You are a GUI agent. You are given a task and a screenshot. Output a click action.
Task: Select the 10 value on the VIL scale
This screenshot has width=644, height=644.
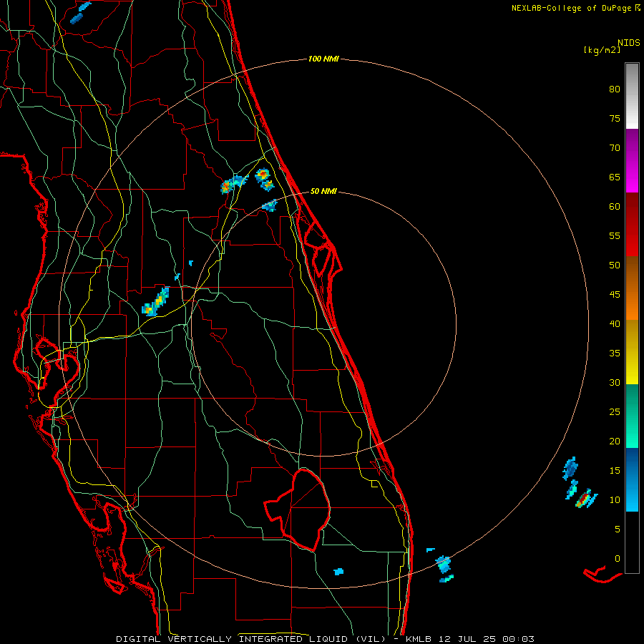(615, 500)
